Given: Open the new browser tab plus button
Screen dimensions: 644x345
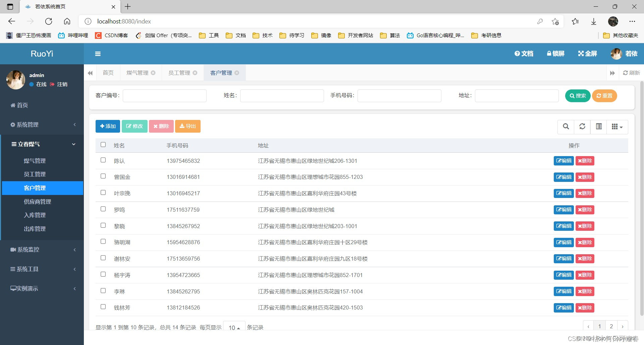Looking at the screenshot, I should 128,6.
